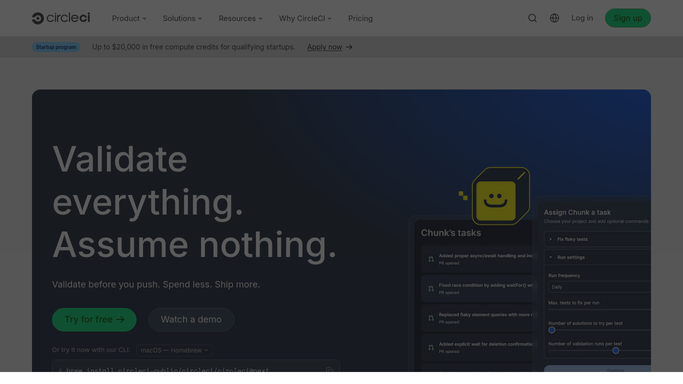The width and height of the screenshot is (683, 384).
Task: Click 'Validate before you push' subtitle
Action: (156, 284)
